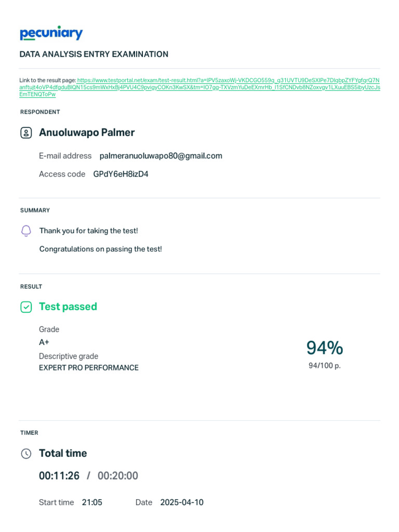Click the Pecuniary logo
This screenshot has width=399, height=532.
coord(51,33)
